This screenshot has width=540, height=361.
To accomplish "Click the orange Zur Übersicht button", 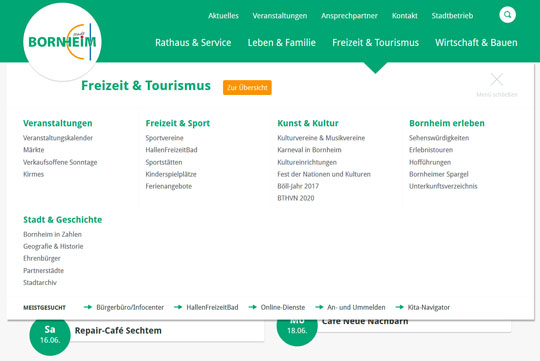I will (247, 87).
